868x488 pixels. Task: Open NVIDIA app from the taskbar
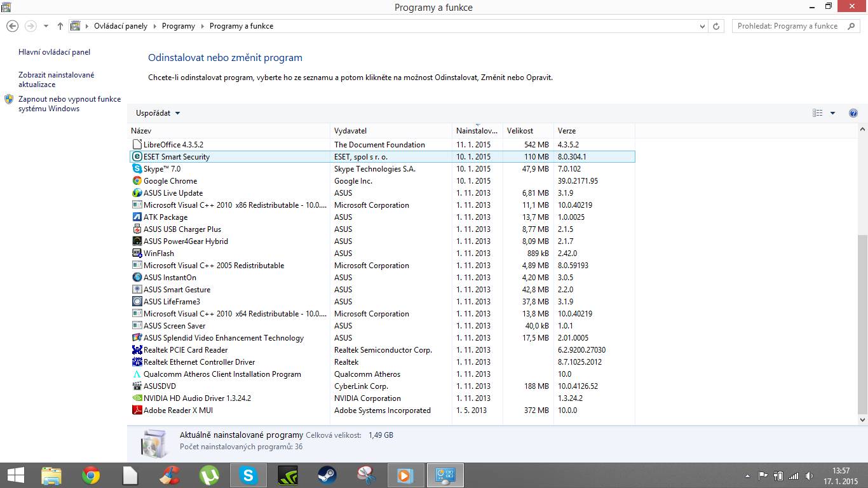click(x=288, y=475)
